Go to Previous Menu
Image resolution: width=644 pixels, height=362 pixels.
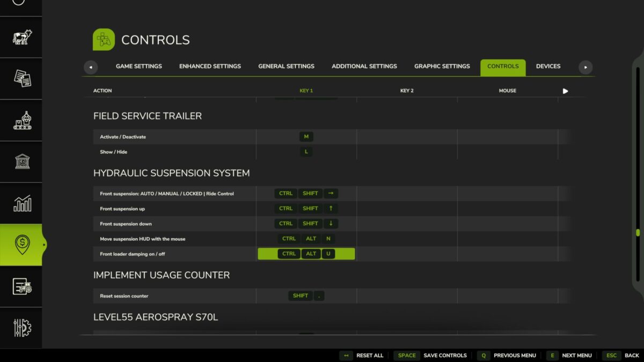[507, 356]
